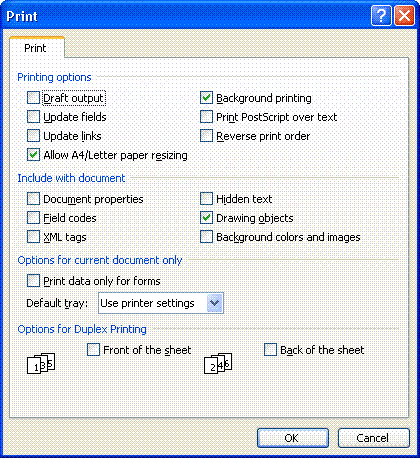Check Hidden text option
Screen dimensions: 420x459
point(206,199)
